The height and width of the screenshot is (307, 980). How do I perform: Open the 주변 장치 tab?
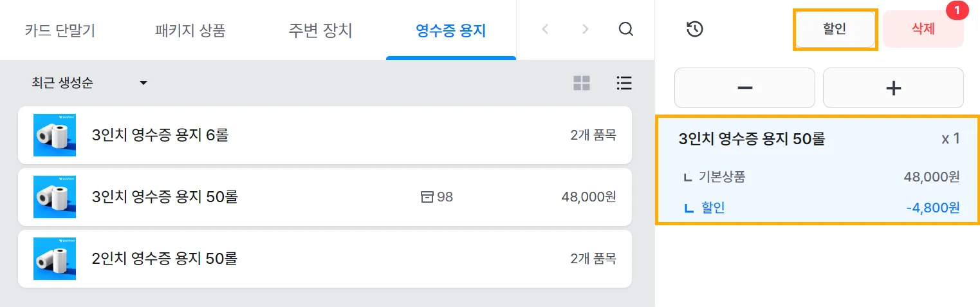point(320,30)
